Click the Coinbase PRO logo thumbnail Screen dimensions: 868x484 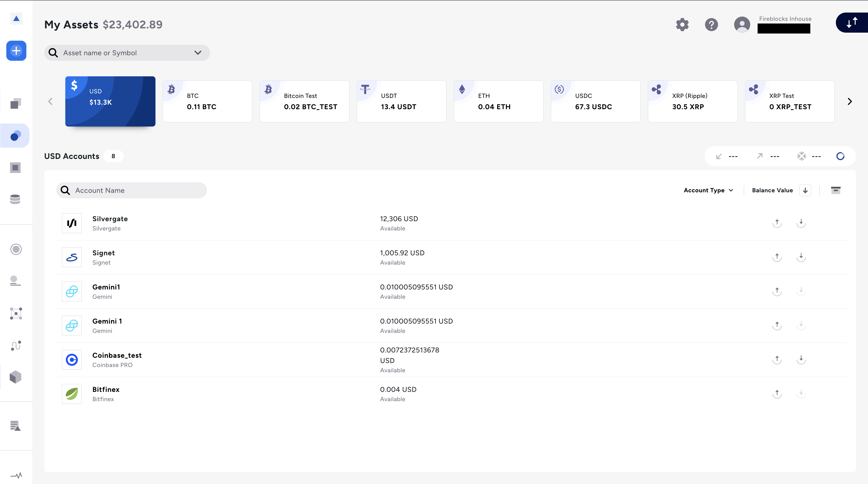[x=72, y=360]
